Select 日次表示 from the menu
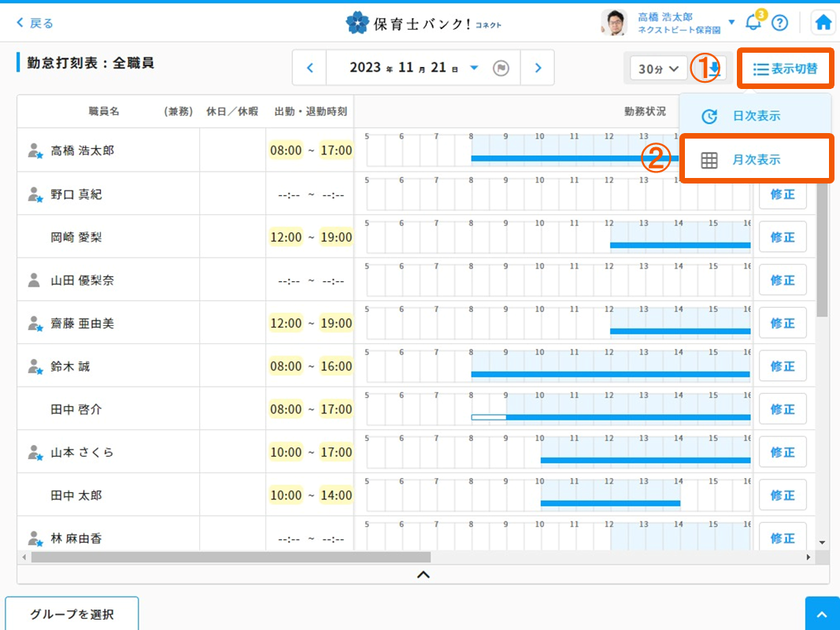 (756, 116)
